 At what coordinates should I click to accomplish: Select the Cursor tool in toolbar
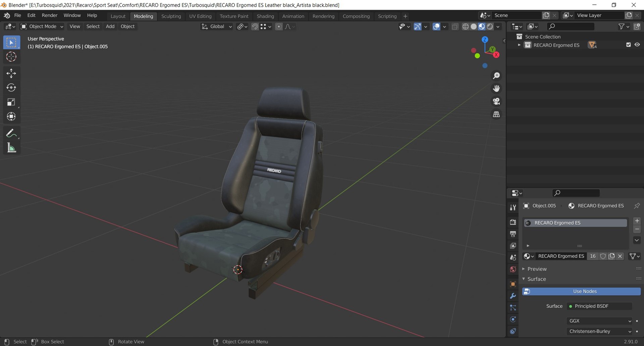tap(11, 57)
